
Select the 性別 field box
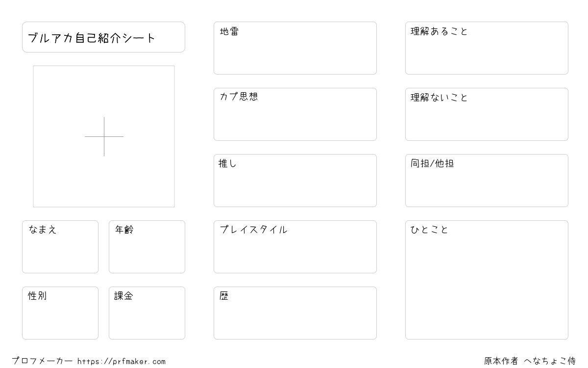click(60, 313)
